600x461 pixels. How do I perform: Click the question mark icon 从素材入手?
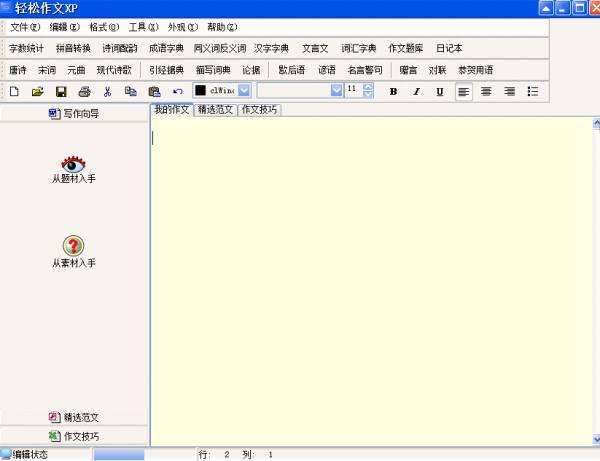point(74,246)
